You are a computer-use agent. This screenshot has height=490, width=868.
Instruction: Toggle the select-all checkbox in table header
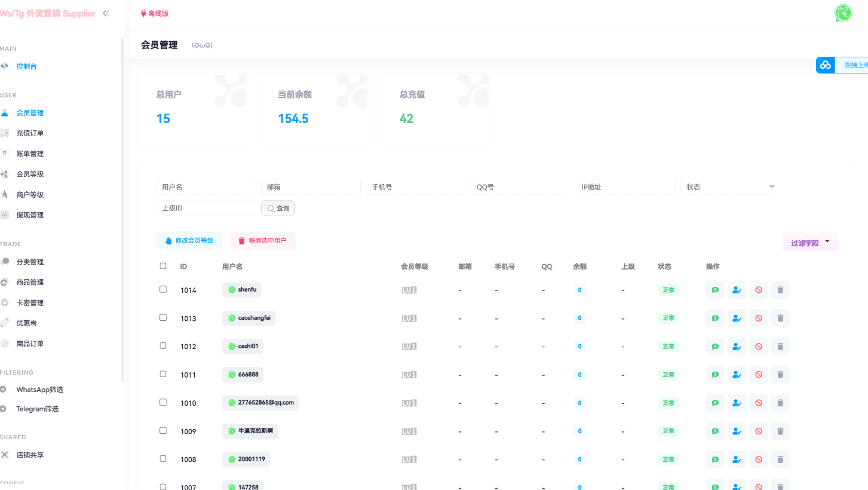(163, 266)
